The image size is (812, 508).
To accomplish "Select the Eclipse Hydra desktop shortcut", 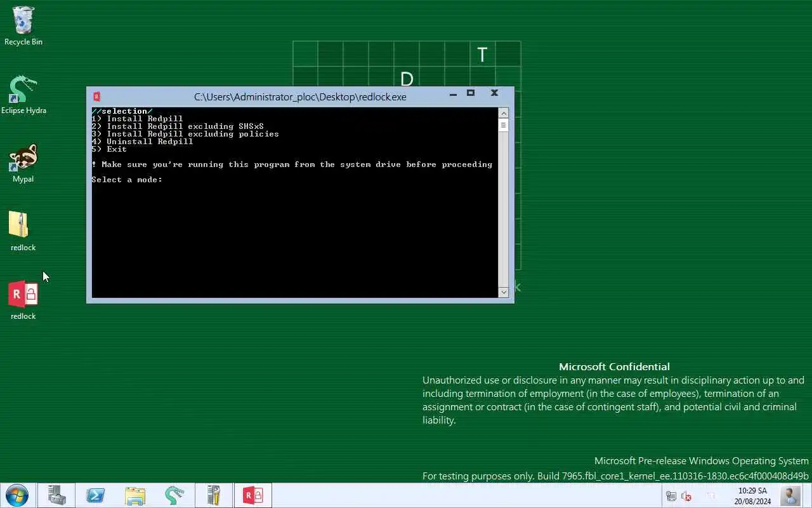I will coord(23,95).
